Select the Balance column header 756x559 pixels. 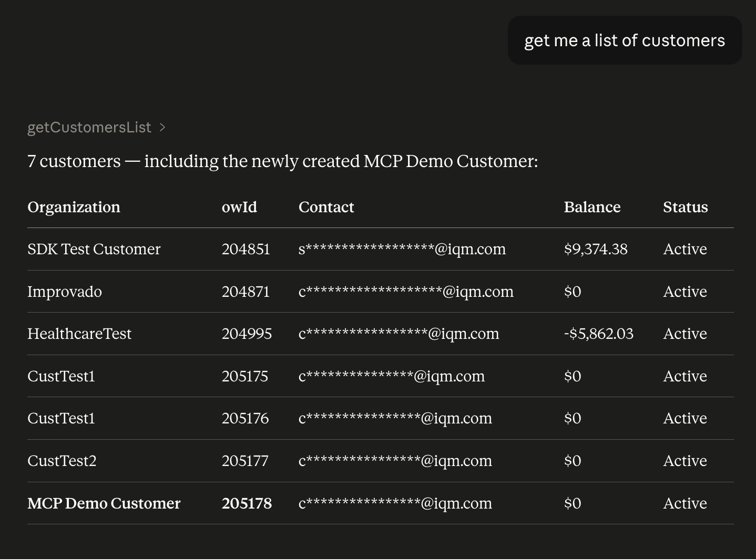pos(592,207)
